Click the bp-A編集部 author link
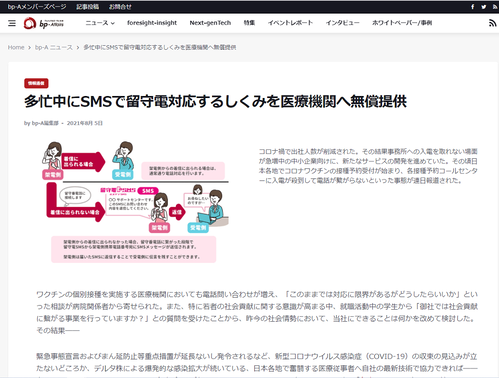Screen dimensions: 499x378 tap(45, 123)
